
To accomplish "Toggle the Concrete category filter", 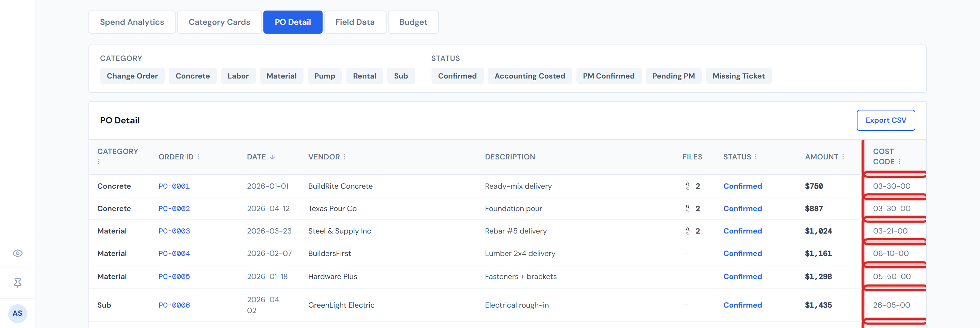I will pyautogui.click(x=193, y=76).
